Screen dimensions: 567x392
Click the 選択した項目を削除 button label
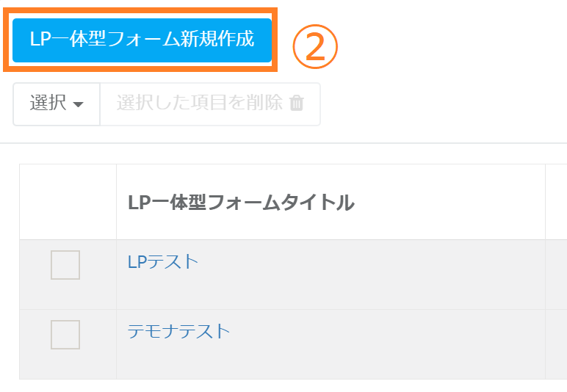click(200, 104)
